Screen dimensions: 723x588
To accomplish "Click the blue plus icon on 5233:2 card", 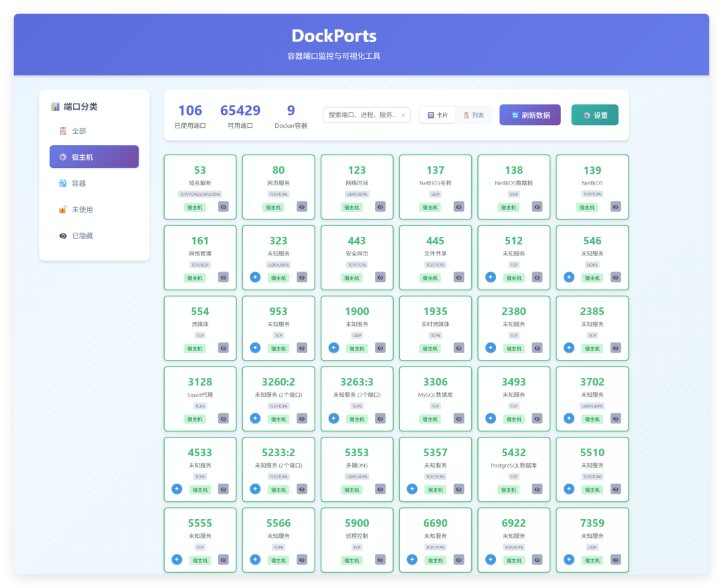I will [255, 489].
